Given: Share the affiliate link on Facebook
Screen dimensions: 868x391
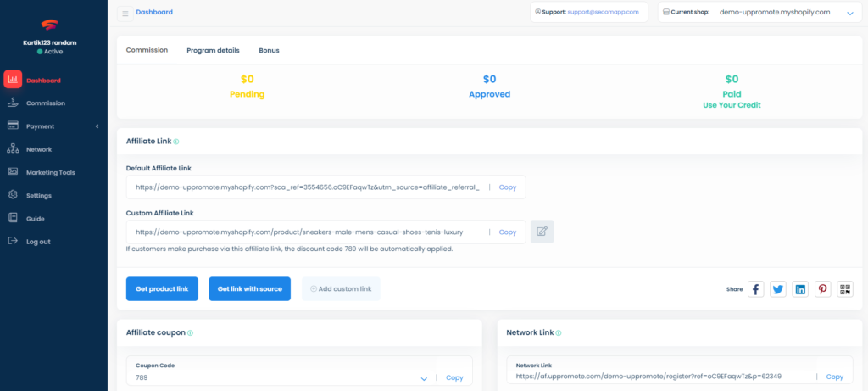Looking at the screenshot, I should click(756, 288).
